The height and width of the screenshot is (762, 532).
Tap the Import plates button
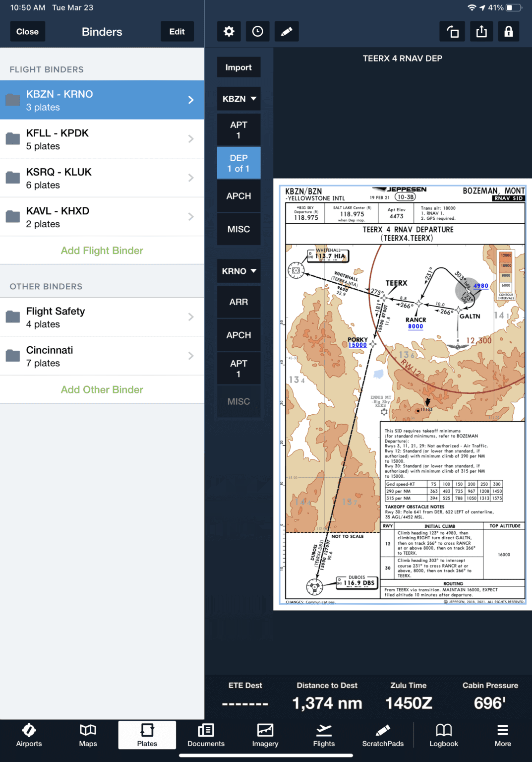pos(238,67)
